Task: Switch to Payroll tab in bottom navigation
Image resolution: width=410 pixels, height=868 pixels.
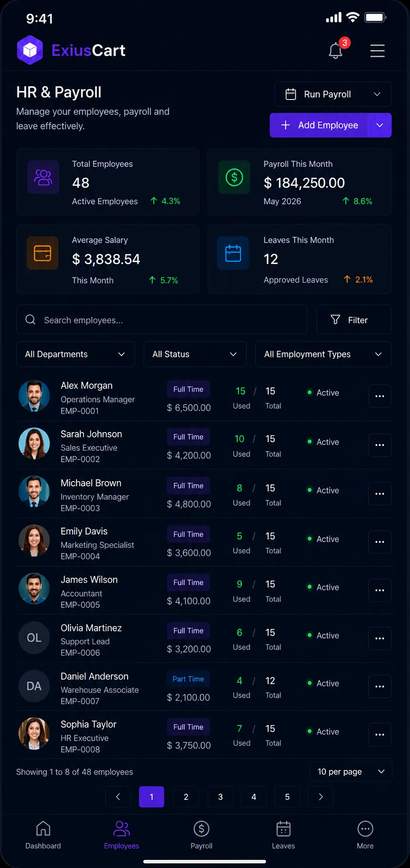Action: (x=202, y=835)
